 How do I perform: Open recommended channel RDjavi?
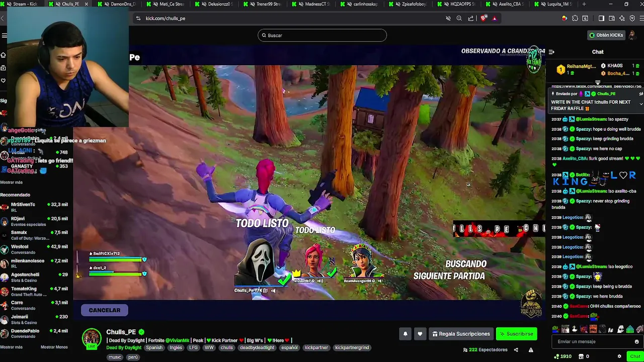(x=35, y=221)
